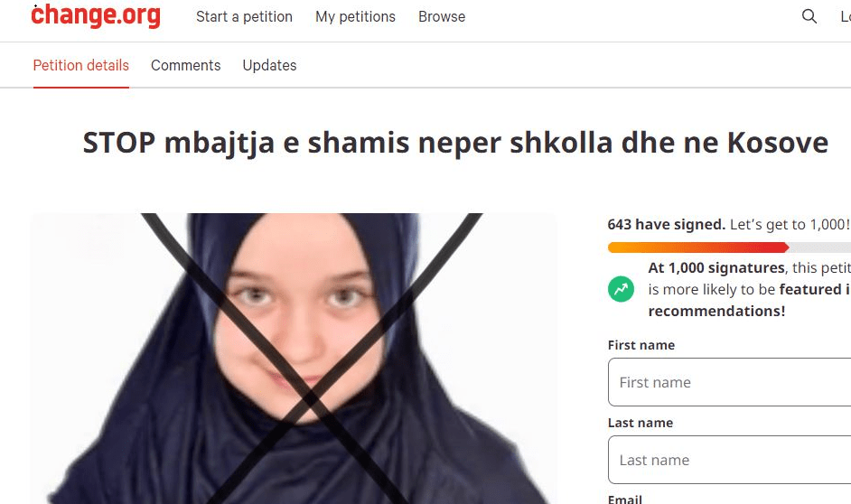Switch to the Updates tab
The height and width of the screenshot is (504, 851).
269,65
